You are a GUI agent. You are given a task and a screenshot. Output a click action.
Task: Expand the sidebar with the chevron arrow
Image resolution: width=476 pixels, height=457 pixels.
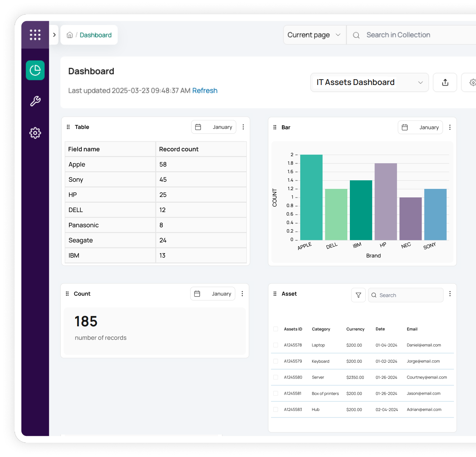[x=54, y=35]
